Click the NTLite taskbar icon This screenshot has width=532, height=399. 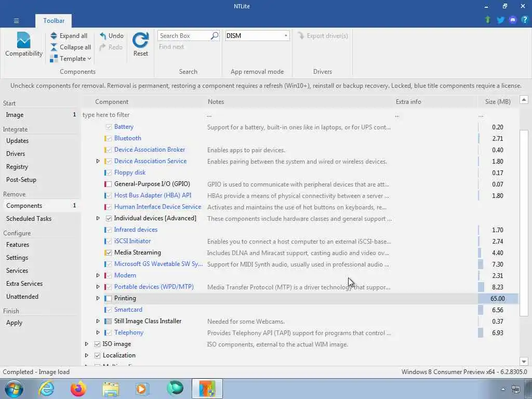(x=207, y=389)
